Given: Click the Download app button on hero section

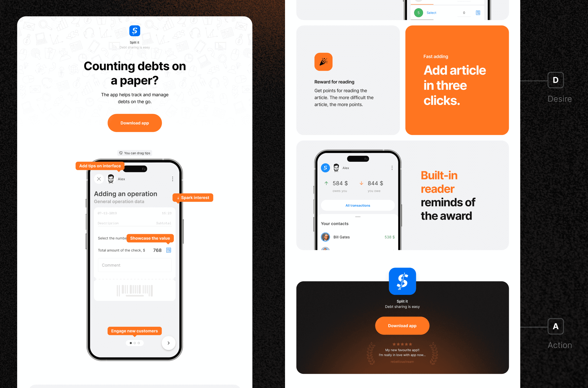Looking at the screenshot, I should [x=135, y=123].
